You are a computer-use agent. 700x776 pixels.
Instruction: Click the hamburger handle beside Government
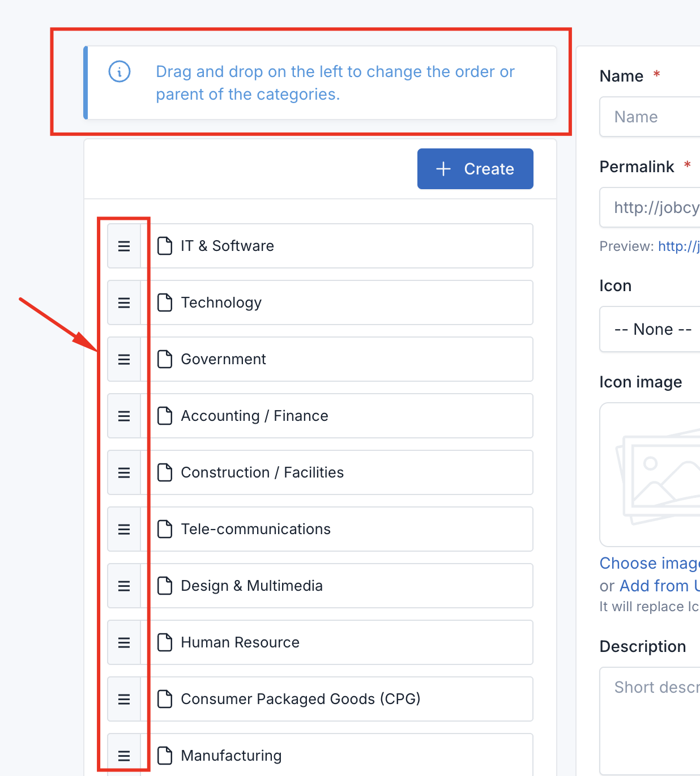124,359
